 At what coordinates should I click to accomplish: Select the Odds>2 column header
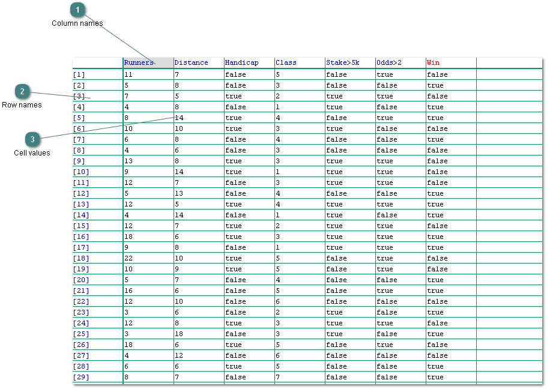(x=389, y=62)
